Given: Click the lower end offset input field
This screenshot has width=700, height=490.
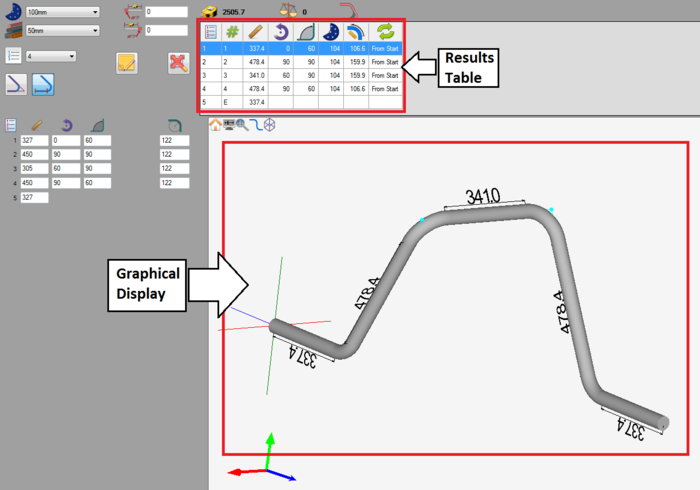Looking at the screenshot, I should (x=167, y=30).
